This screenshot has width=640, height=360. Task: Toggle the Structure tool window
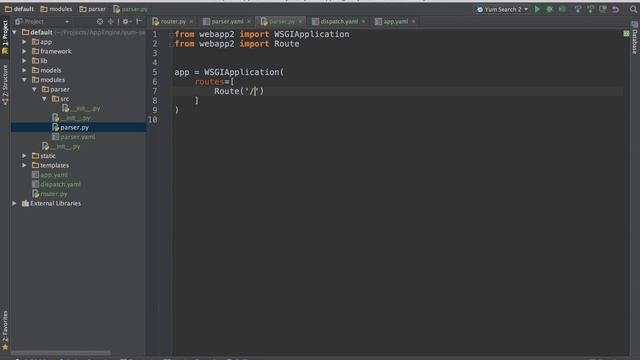click(5, 85)
